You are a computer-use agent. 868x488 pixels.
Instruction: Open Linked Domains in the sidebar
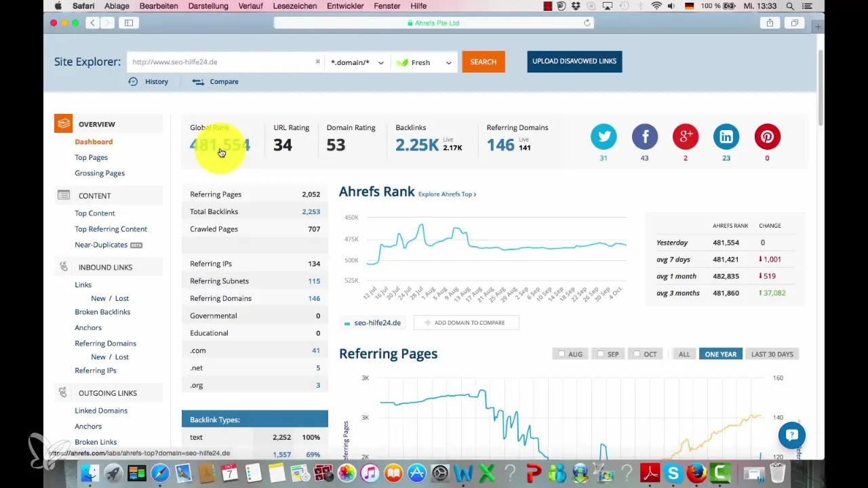(x=101, y=411)
